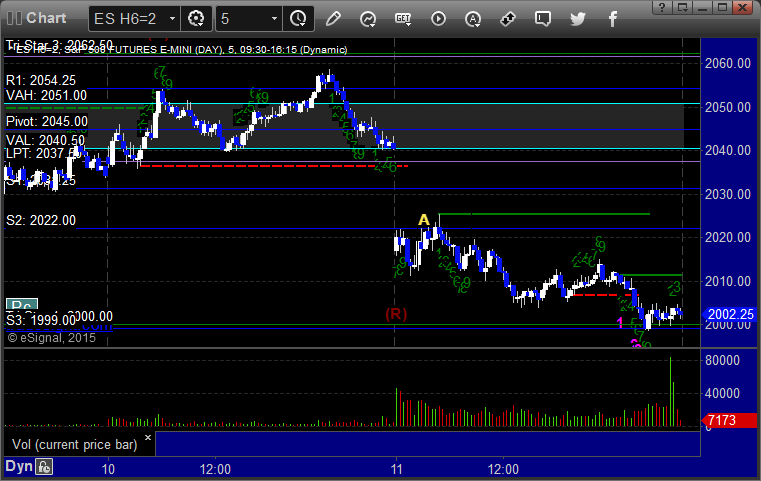Click the Dyn scaling label
761x481 pixels.
pyautogui.click(x=19, y=466)
